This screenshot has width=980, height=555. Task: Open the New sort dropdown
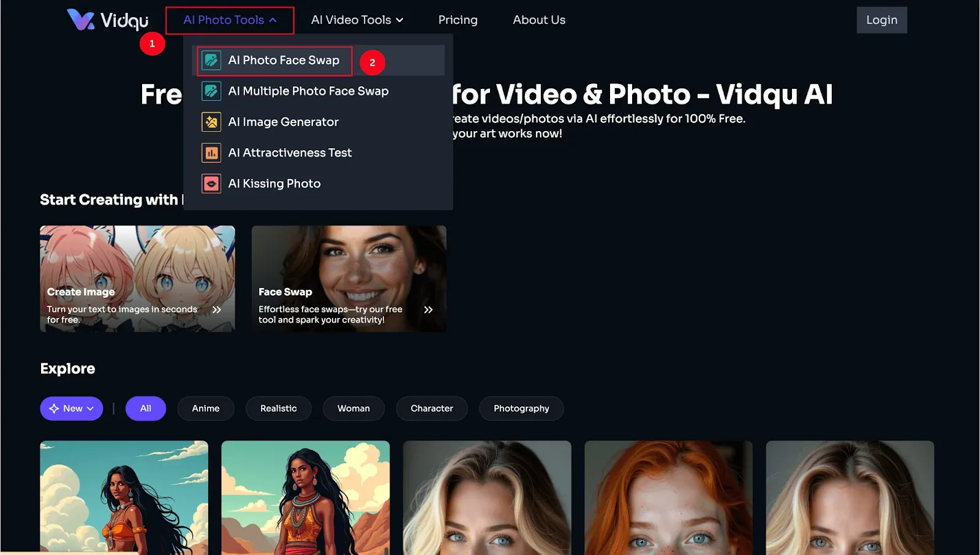click(72, 409)
